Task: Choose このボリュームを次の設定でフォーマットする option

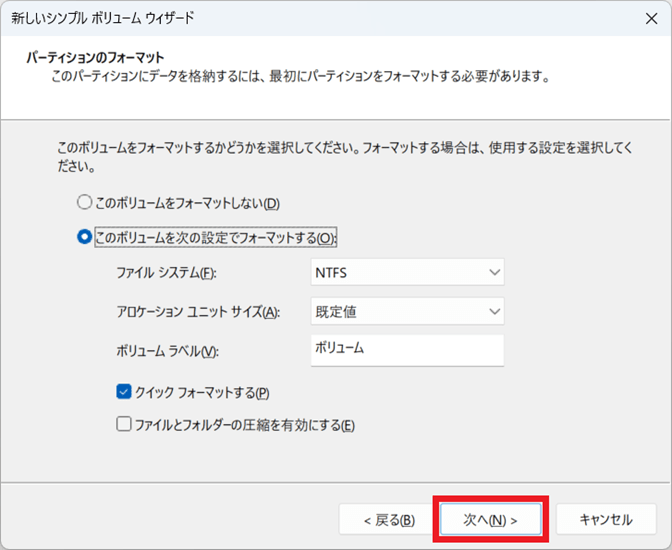Action: [84, 238]
